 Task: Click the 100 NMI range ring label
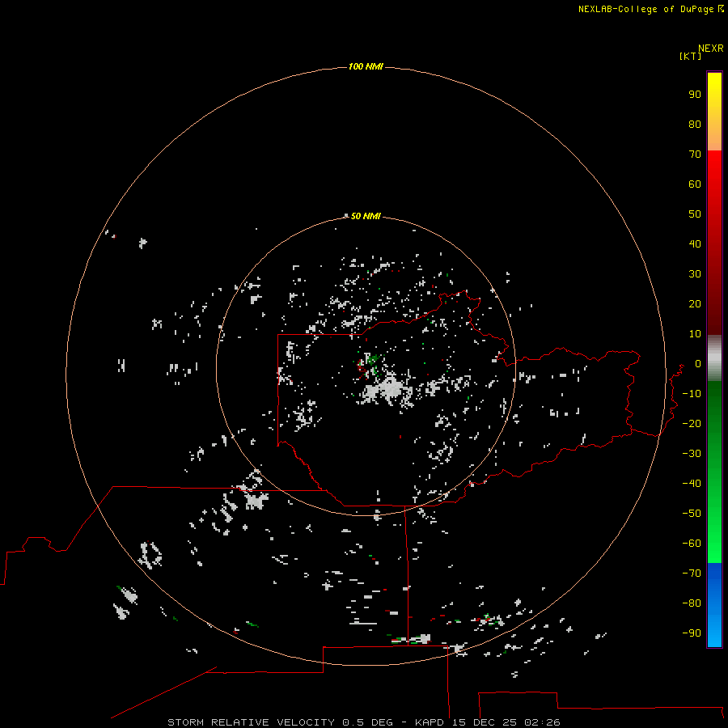click(366, 67)
